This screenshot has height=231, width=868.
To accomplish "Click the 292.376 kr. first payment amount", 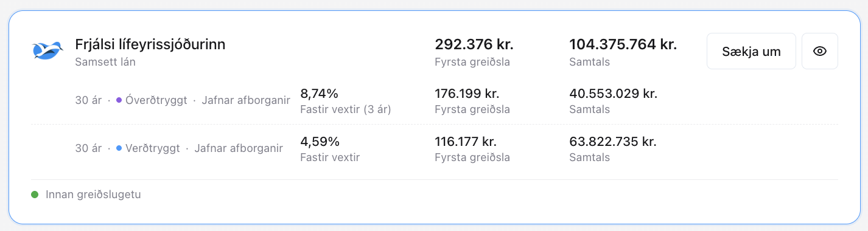I will tap(474, 44).
